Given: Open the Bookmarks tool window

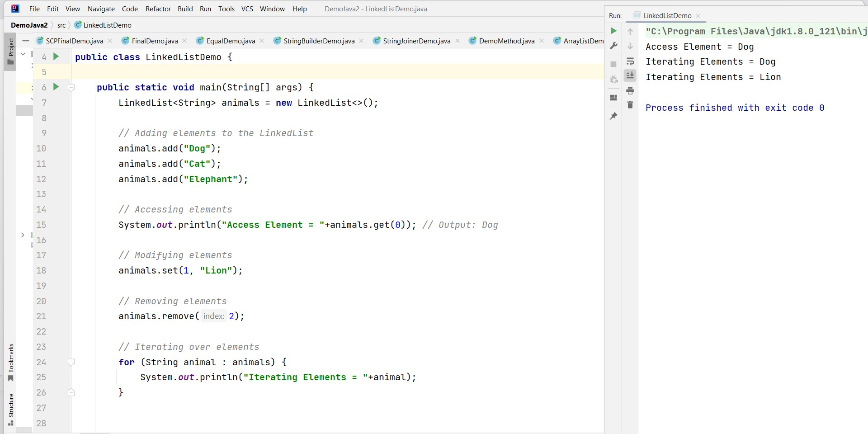Looking at the screenshot, I should click(x=10, y=363).
